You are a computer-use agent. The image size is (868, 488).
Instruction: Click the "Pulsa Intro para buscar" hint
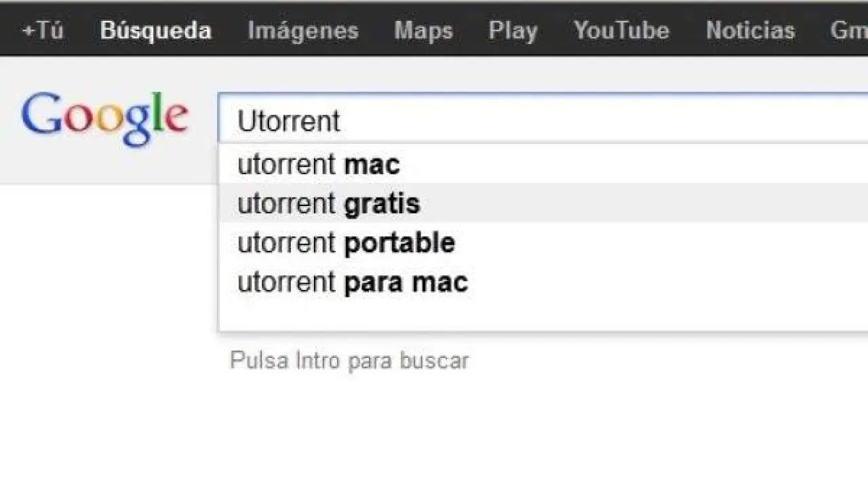click(349, 360)
